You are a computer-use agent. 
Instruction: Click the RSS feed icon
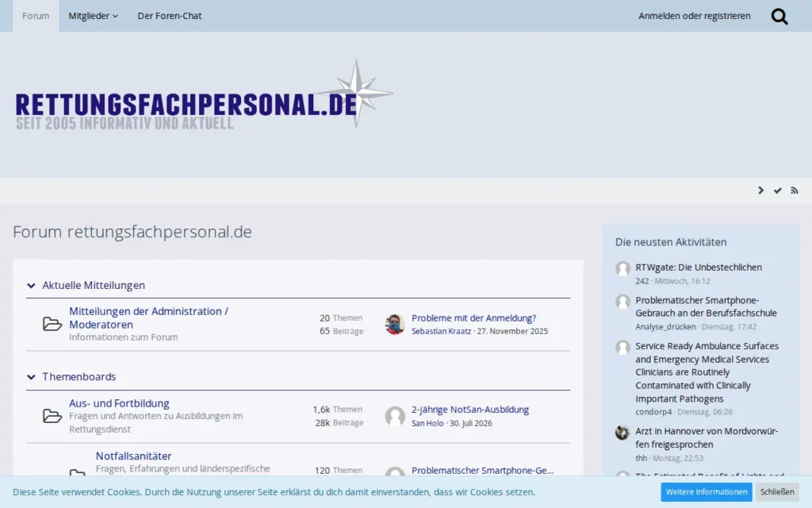coord(795,190)
